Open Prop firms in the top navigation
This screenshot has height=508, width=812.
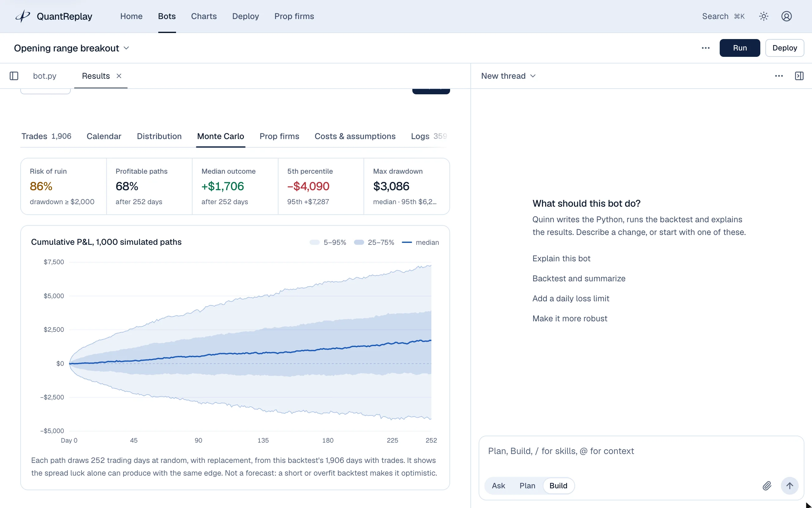coord(294,16)
